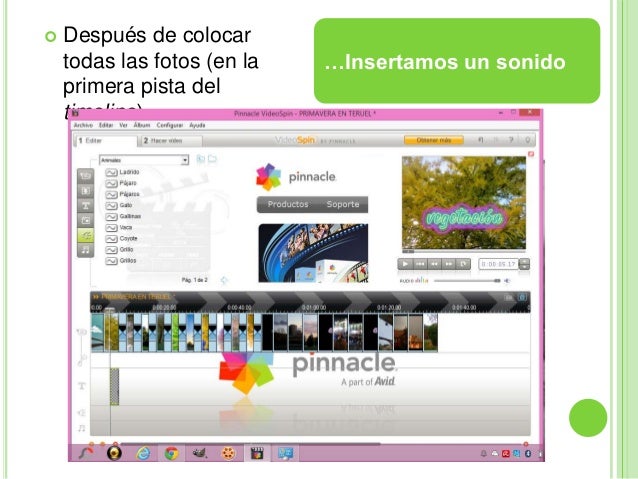Click the Ladrido sound effect icon

click(x=111, y=173)
